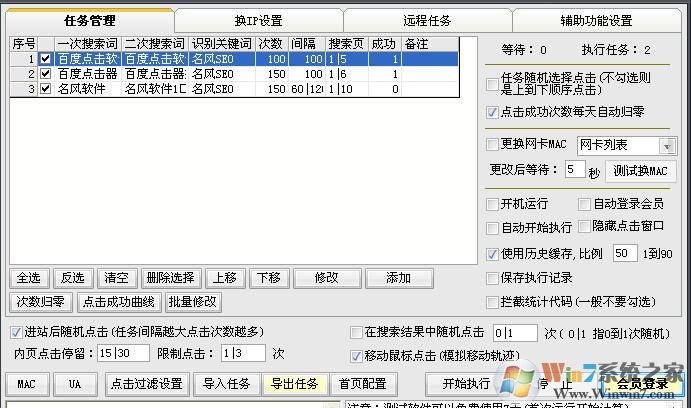
Task: Uncheck the checkbox in task row 2
Action: tap(45, 74)
